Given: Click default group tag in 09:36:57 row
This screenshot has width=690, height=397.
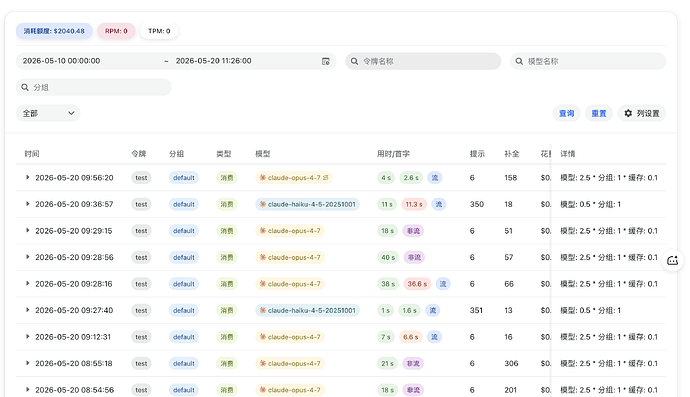Looking at the screenshot, I should pos(184,204).
